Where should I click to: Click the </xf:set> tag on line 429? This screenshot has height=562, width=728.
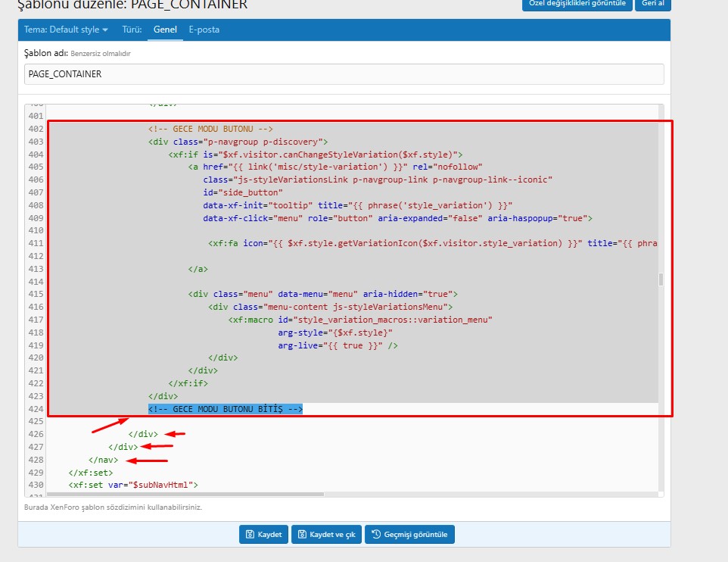click(91, 473)
